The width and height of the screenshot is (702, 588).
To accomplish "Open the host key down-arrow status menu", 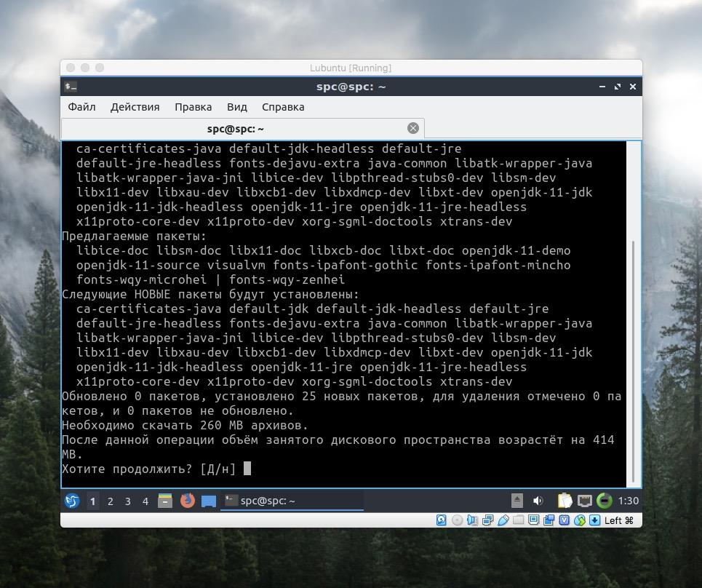I will (594, 520).
